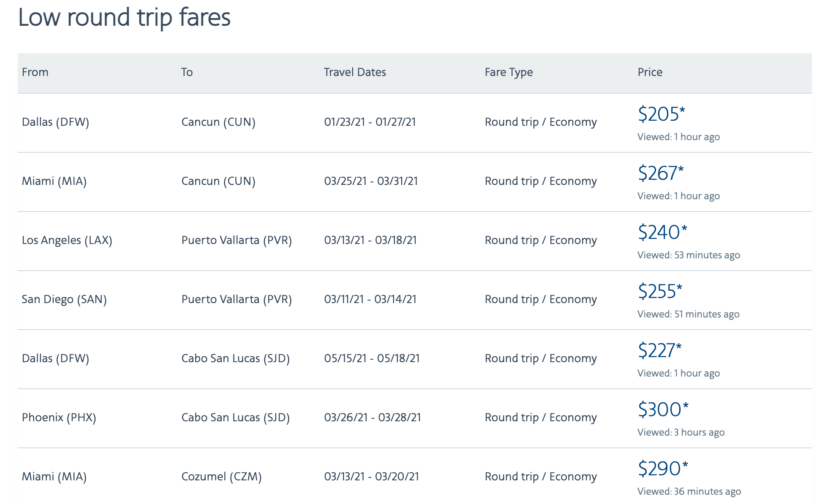Click the Fare Type column header
Viewport: 822px width, 504px height.
click(509, 72)
